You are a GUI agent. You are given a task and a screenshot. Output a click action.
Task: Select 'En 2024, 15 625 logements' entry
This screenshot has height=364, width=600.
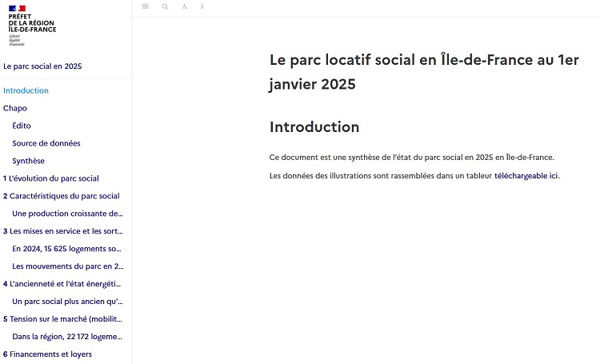pyautogui.click(x=67, y=249)
